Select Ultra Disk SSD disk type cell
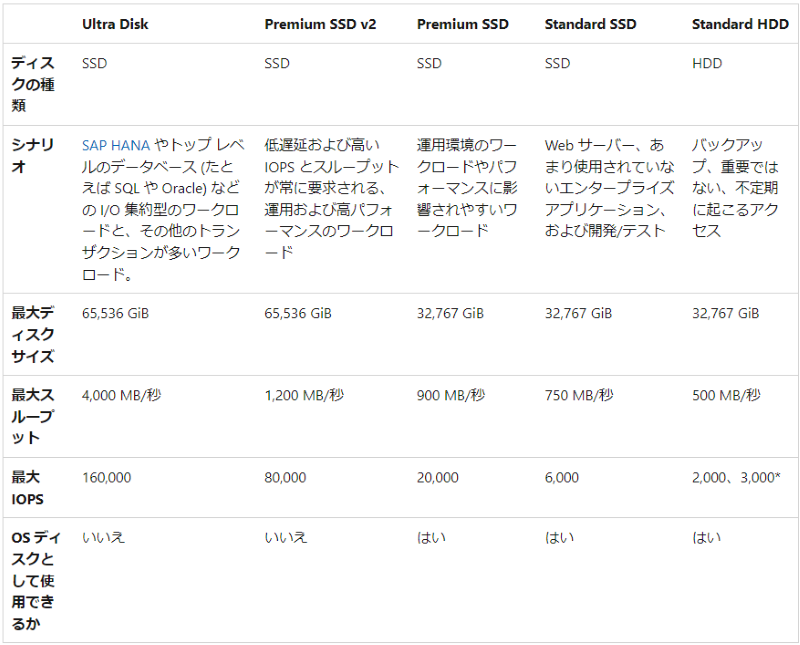 pyautogui.click(x=94, y=63)
